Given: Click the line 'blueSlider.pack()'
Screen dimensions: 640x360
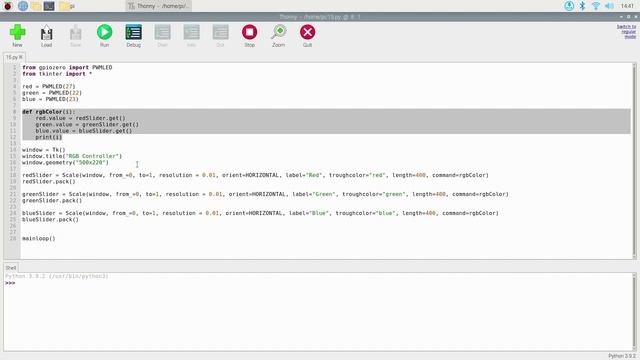Looking at the screenshot, I should pos(50,220).
